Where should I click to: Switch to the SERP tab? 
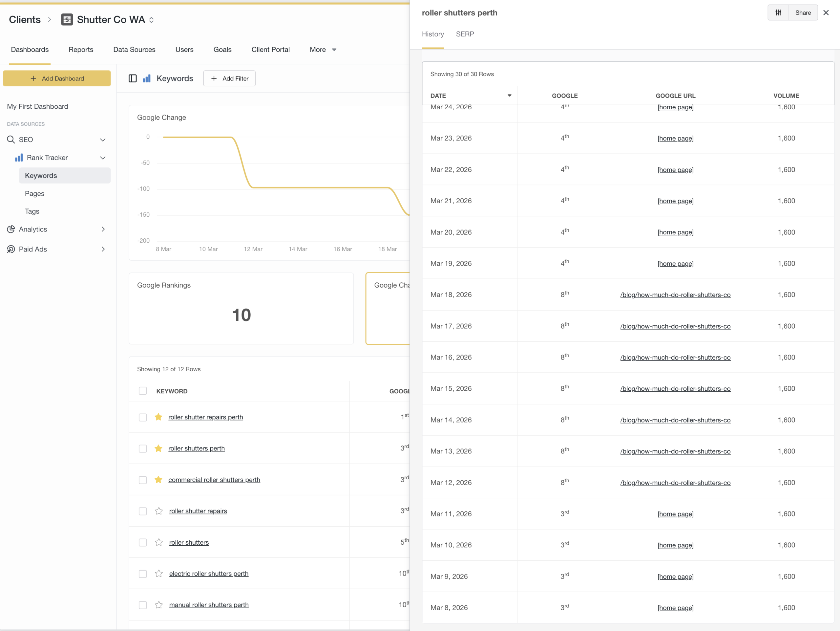[x=464, y=34]
